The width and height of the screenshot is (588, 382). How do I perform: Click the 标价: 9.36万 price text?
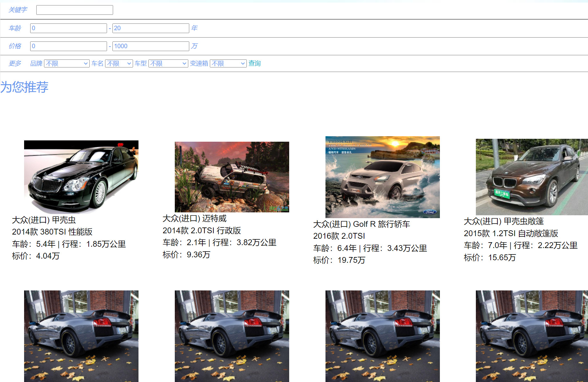[x=187, y=255]
